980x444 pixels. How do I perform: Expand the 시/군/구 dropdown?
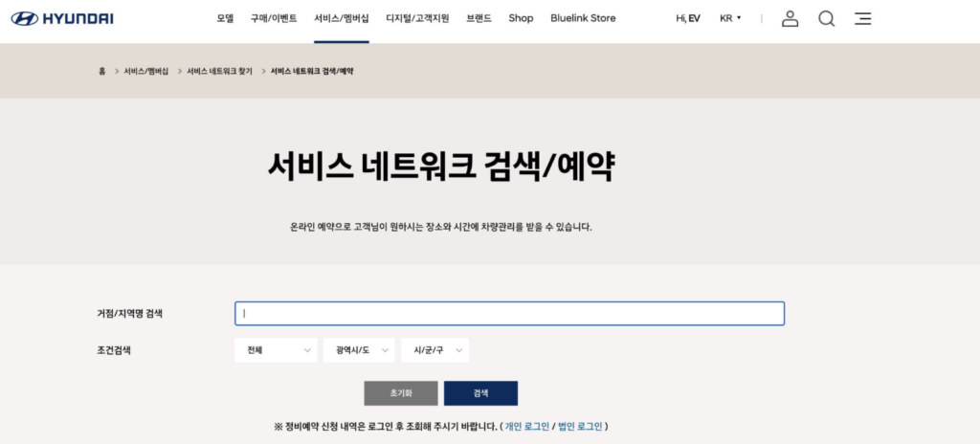pos(435,350)
